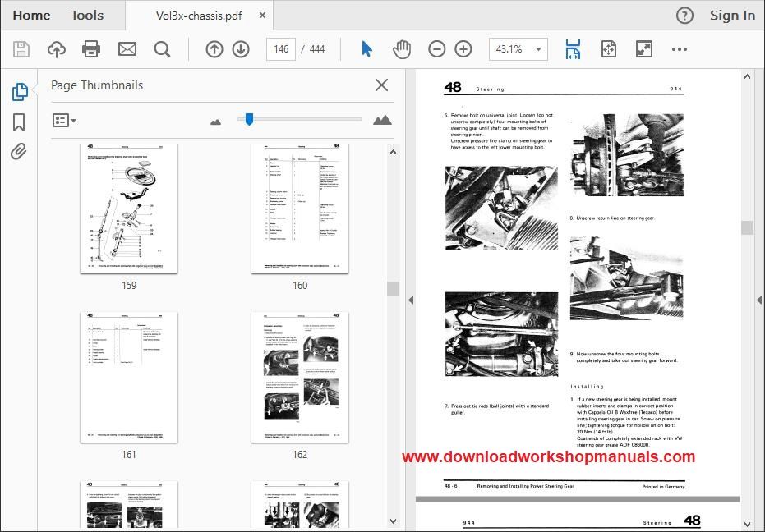
Task: Click the document vertical scrollbar thumb
Action: (747, 227)
